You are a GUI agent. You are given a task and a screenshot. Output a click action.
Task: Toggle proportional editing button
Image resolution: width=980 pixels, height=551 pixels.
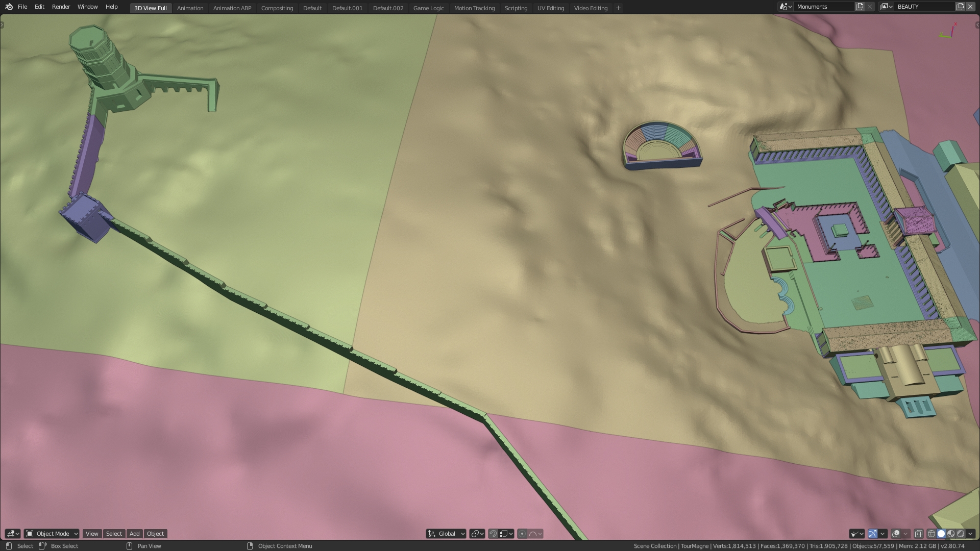click(522, 534)
